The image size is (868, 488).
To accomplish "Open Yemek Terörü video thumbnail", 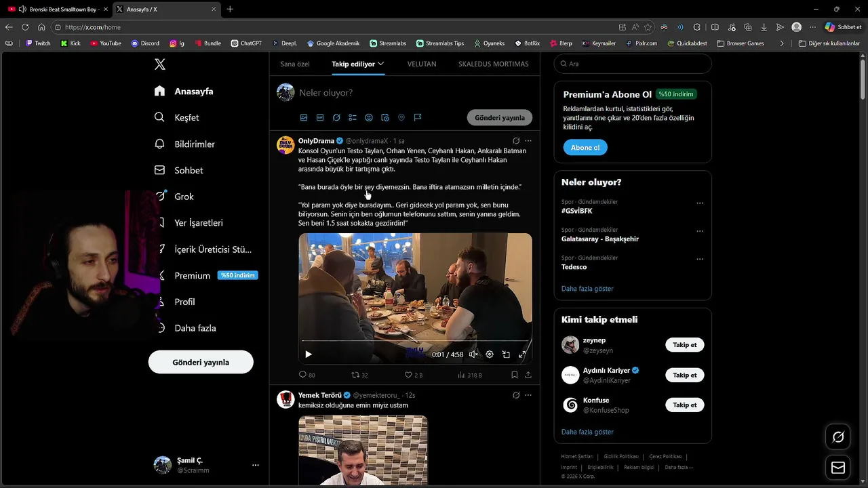I will tap(363, 450).
